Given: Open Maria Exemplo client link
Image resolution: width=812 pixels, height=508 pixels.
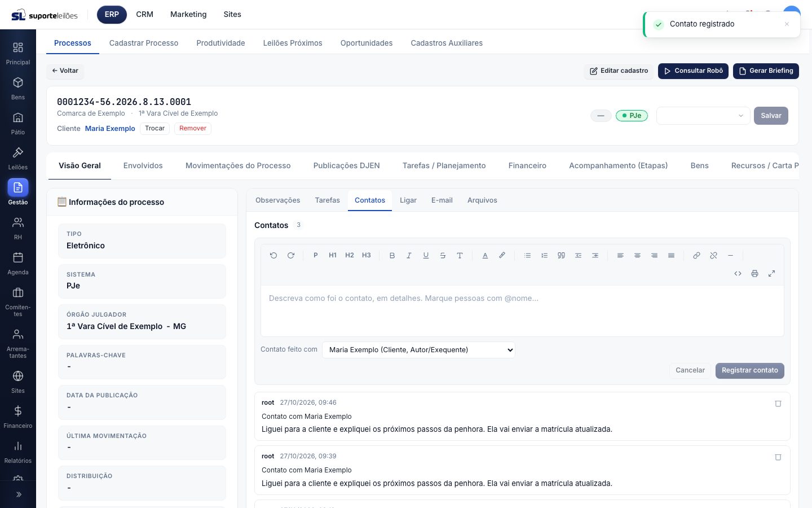Looking at the screenshot, I should [x=110, y=129].
